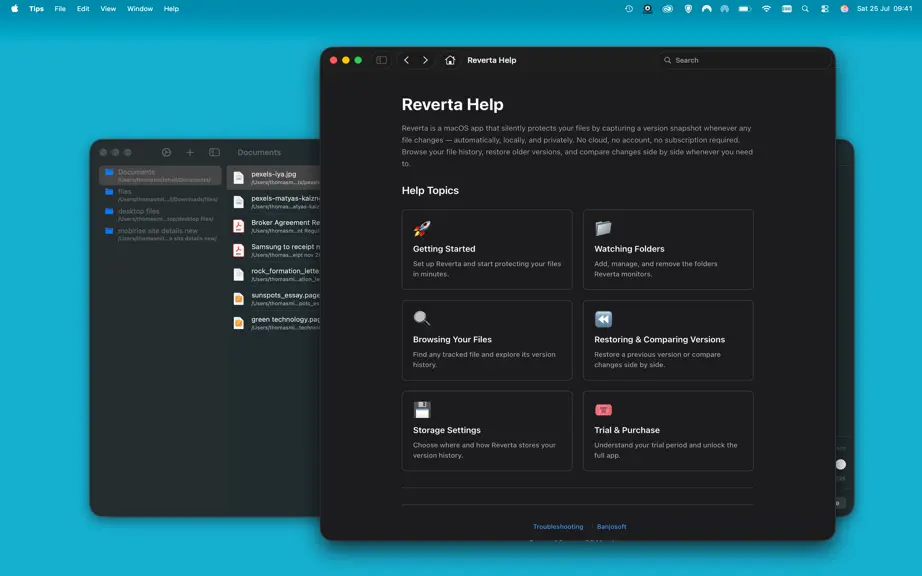Select the 'files' folder in sidebar

pos(160,195)
